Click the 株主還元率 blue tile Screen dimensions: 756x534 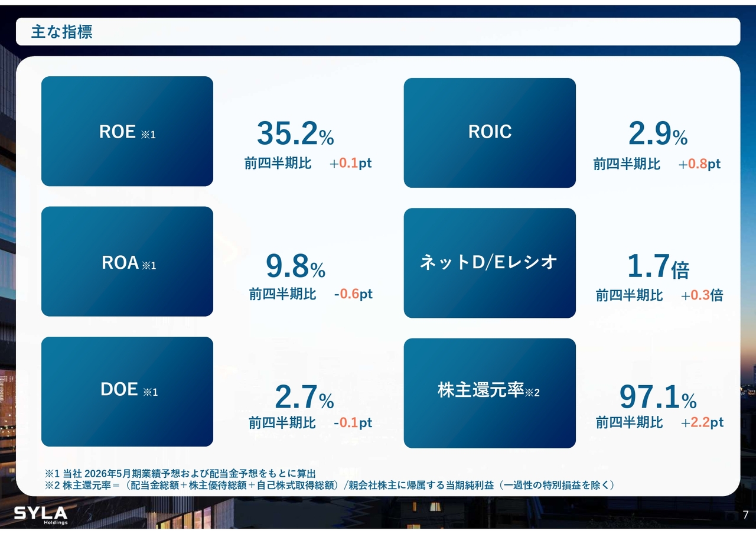coord(489,393)
